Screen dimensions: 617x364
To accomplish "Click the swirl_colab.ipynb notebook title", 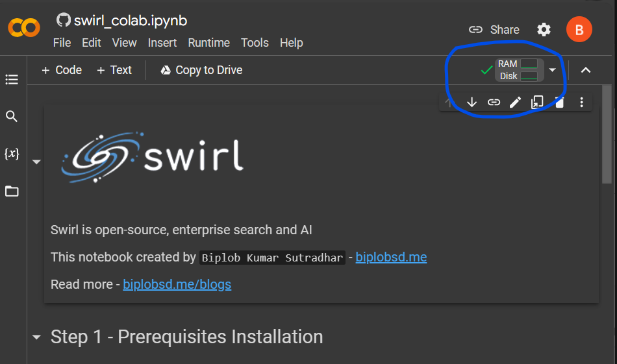I will coord(131,21).
